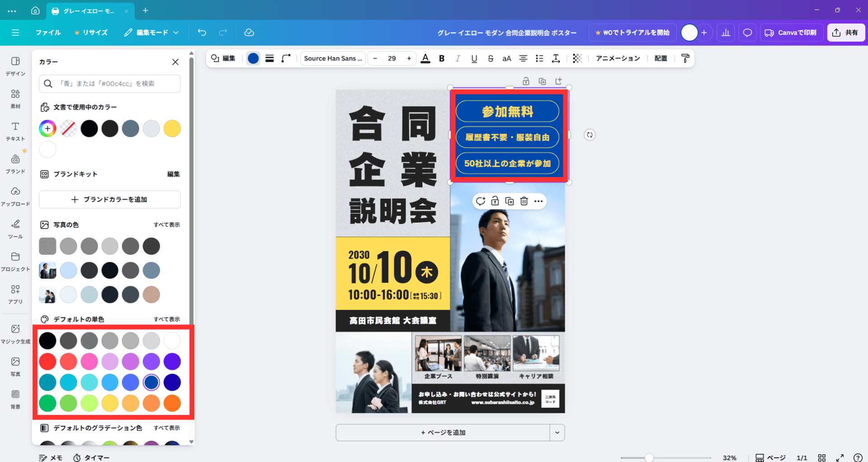The height and width of the screenshot is (462, 868).
Task: Click the undo arrow icon
Action: pyautogui.click(x=202, y=33)
